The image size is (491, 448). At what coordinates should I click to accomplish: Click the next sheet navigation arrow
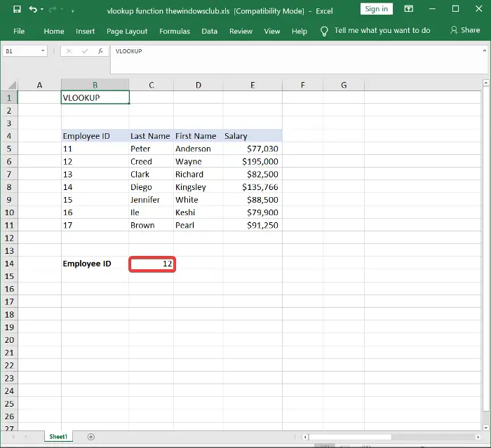tap(26, 436)
